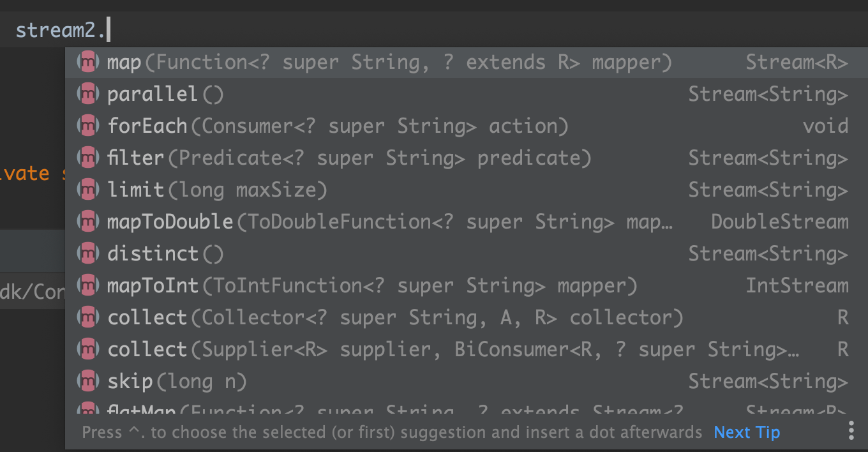Click the method icon next to distinct()

(87, 254)
